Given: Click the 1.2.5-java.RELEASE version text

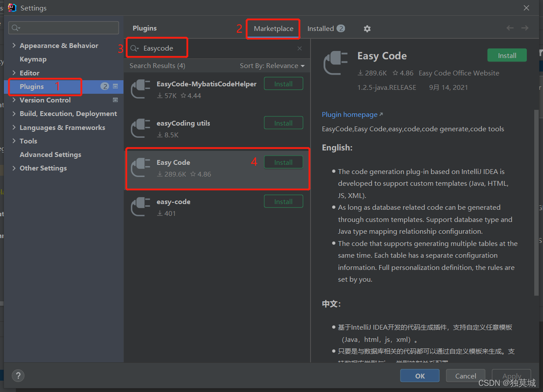Looking at the screenshot, I should pos(386,87).
